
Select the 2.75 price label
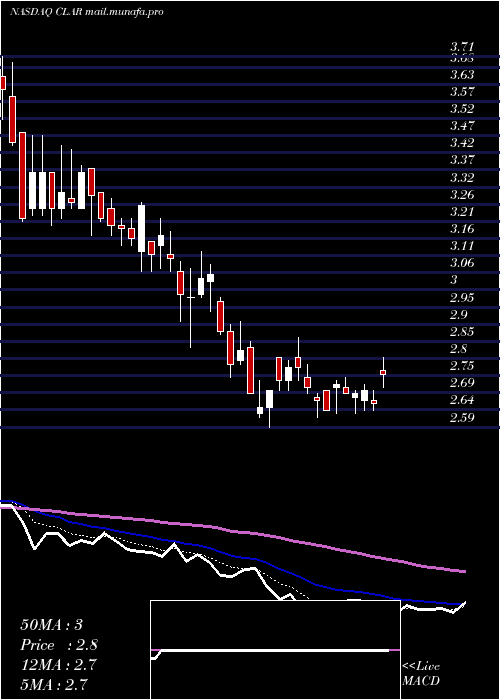(x=462, y=366)
